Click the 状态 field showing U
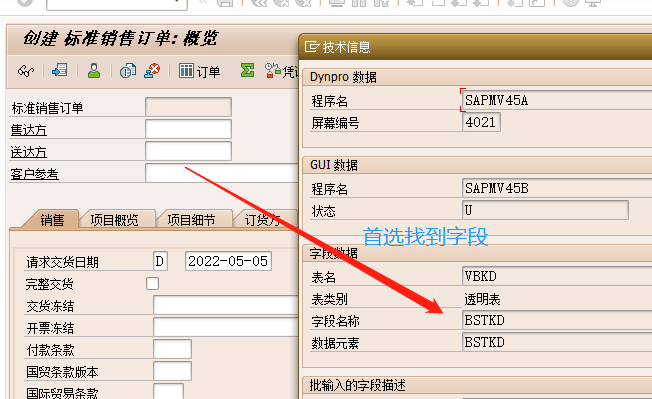 pyautogui.click(x=545, y=210)
